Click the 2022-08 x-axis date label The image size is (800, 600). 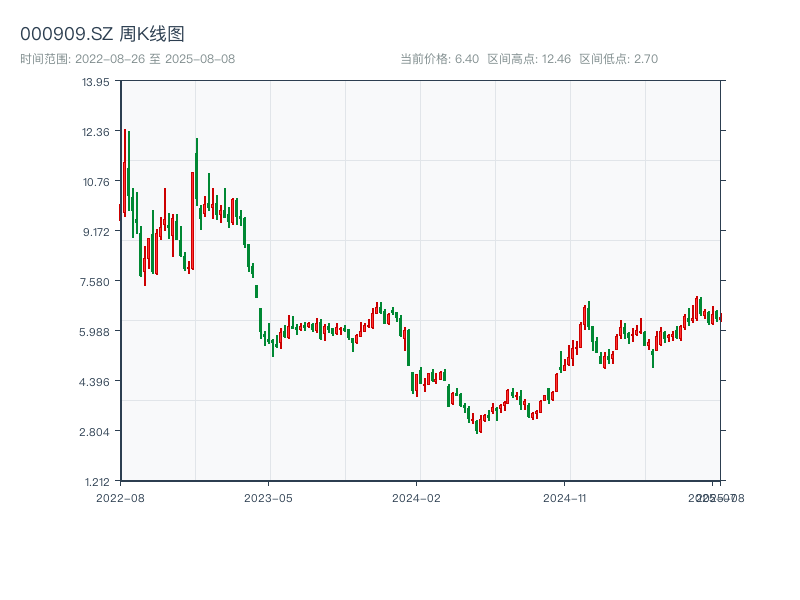click(120, 497)
